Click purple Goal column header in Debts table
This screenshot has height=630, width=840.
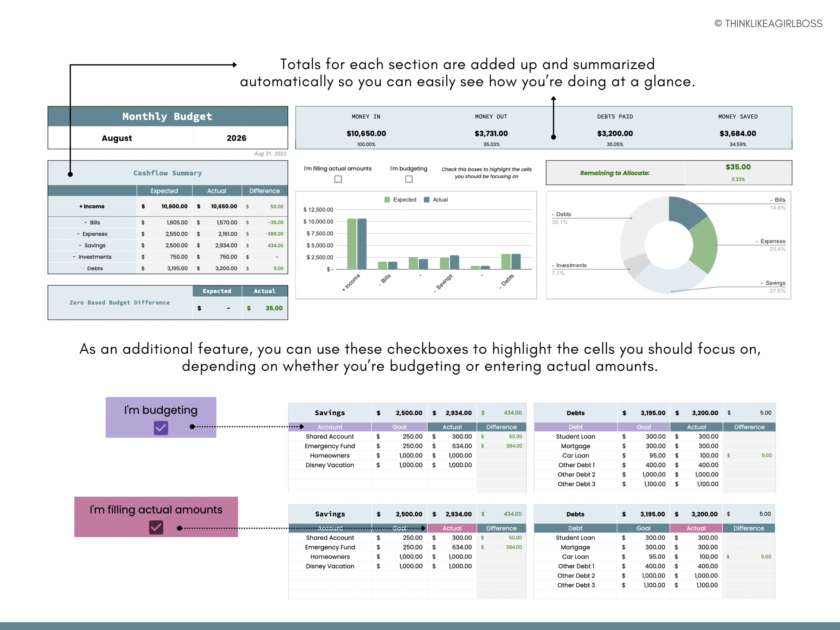[x=644, y=427]
